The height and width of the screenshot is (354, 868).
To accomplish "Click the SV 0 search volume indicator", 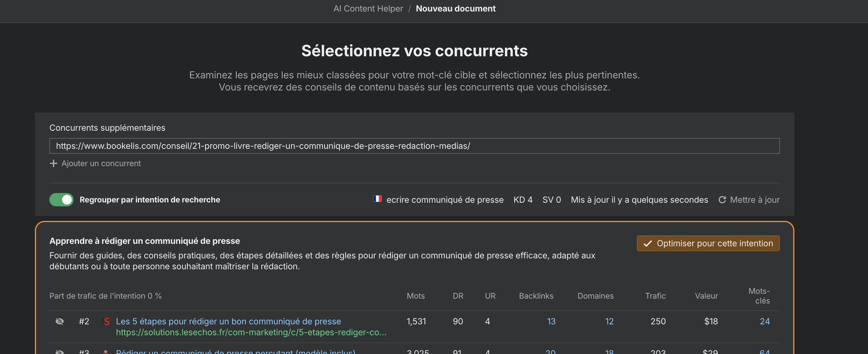I will coord(551,200).
